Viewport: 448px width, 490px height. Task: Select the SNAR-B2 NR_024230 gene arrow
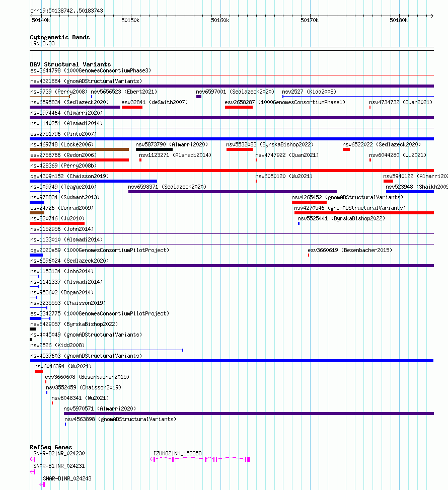[33, 459]
